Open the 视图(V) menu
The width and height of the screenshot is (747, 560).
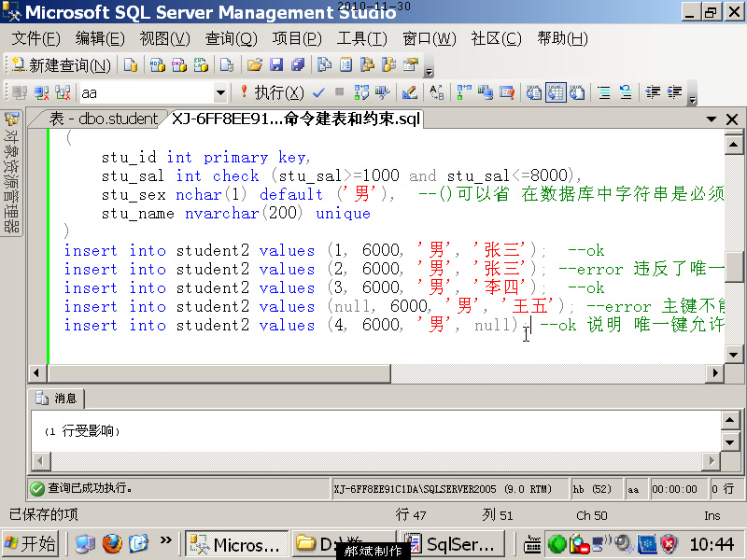tap(165, 38)
